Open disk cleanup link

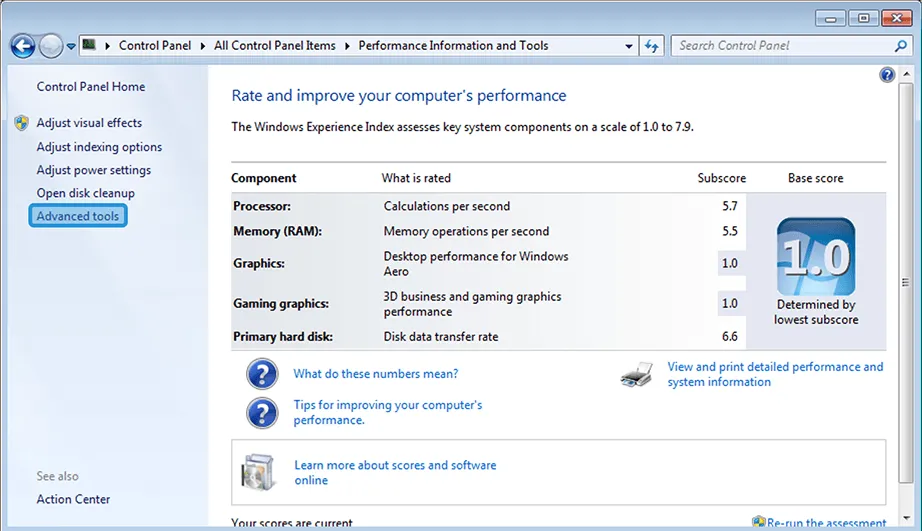[x=85, y=193]
